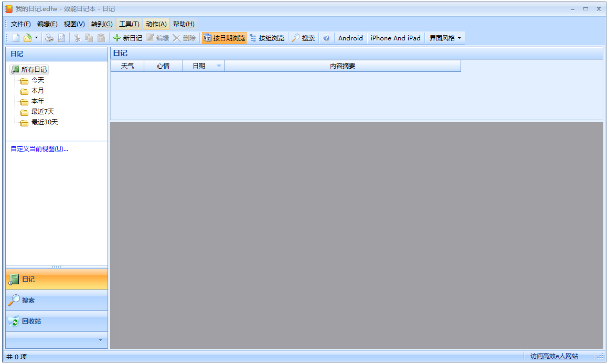Click the print icon in toolbar

(49, 38)
